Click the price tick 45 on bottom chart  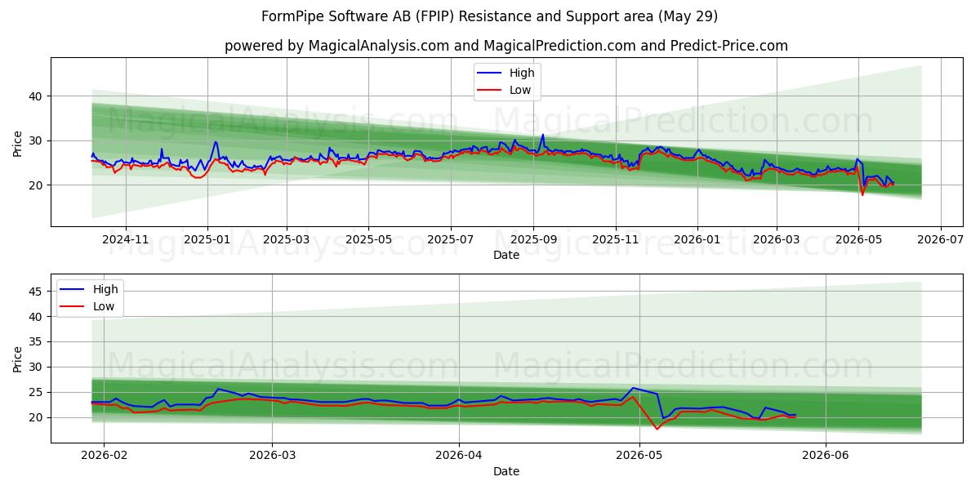38,292
